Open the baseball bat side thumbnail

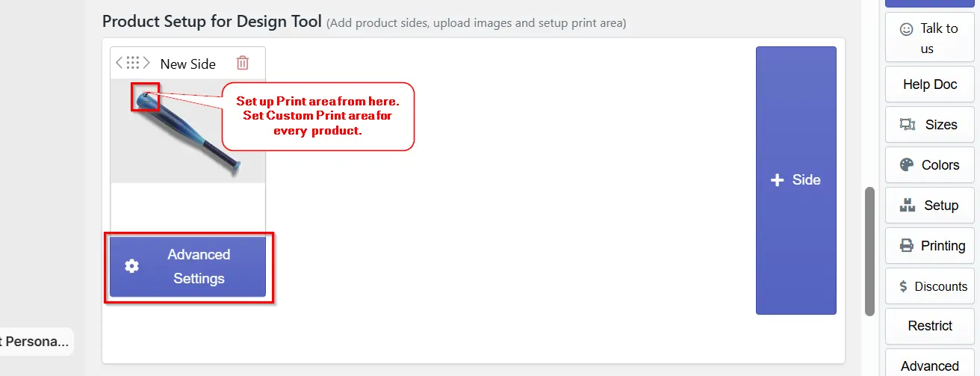(187, 131)
